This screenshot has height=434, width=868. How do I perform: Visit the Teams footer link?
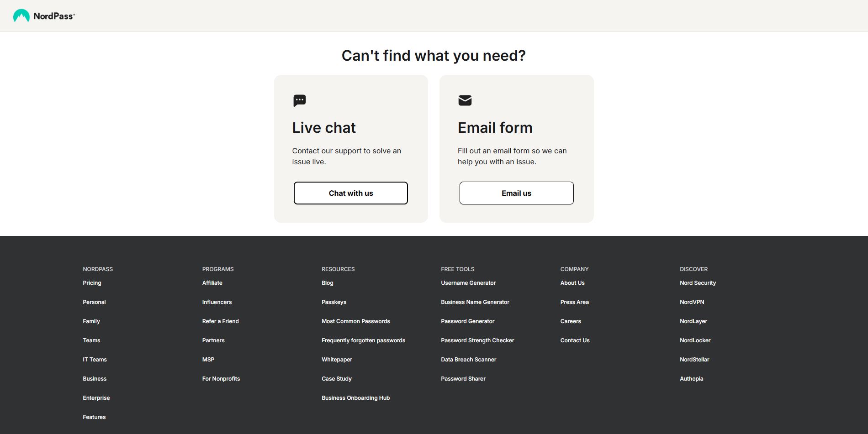click(x=91, y=340)
